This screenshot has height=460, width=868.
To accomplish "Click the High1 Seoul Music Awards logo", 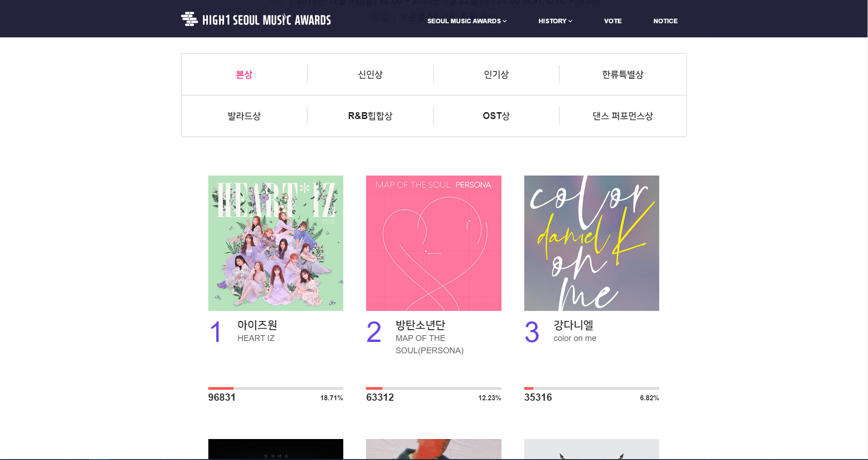I will coord(256,19).
